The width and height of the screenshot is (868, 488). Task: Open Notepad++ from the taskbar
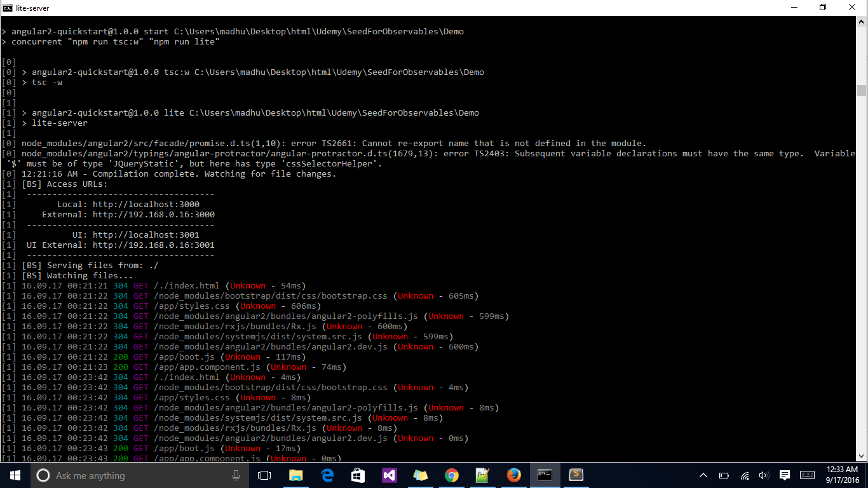click(482, 475)
